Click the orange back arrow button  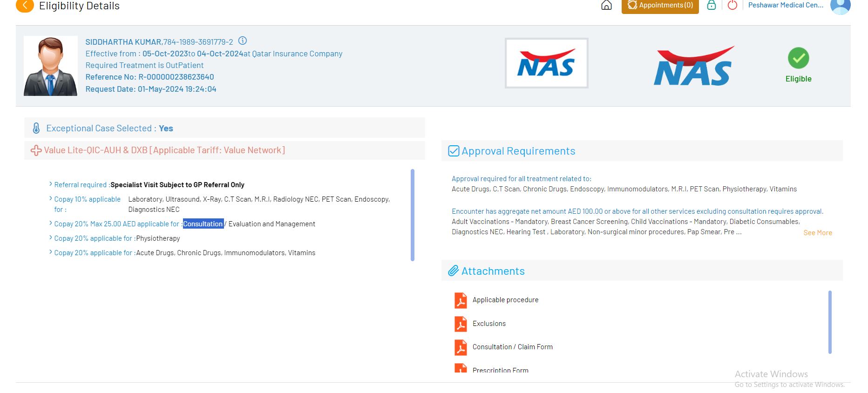(x=25, y=6)
